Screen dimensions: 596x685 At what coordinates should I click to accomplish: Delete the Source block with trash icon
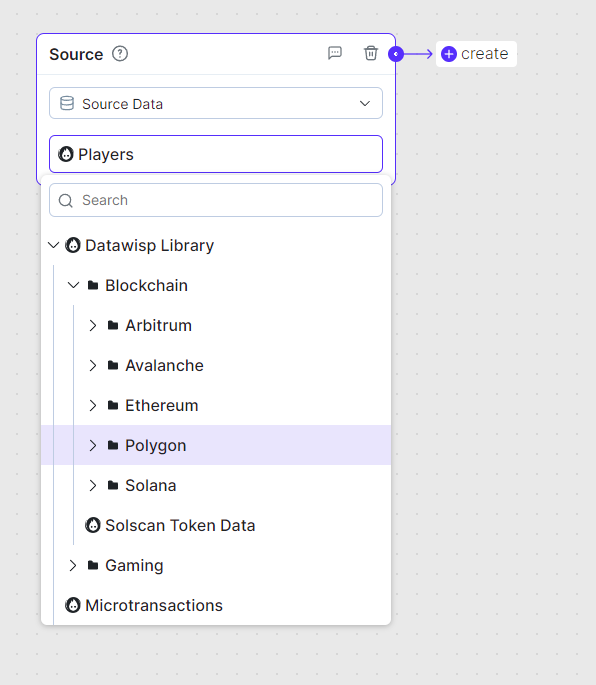(x=371, y=53)
